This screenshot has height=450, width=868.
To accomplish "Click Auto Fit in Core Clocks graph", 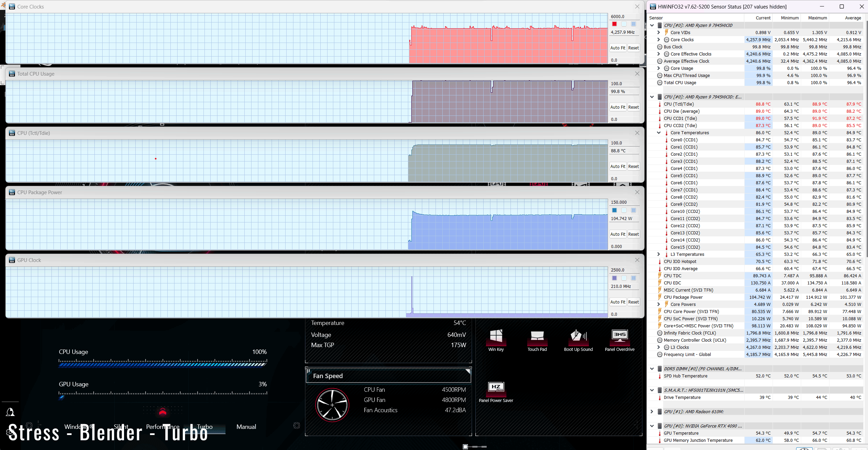I will pos(618,48).
